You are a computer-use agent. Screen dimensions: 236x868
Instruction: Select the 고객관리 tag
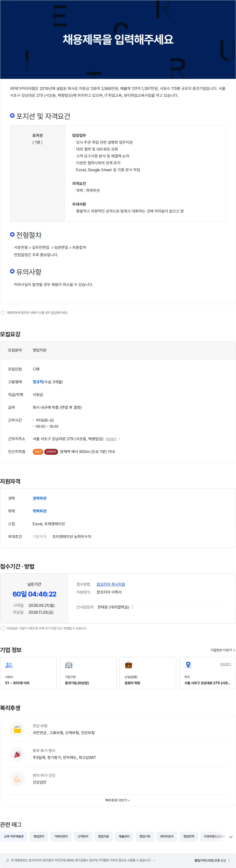83,836
